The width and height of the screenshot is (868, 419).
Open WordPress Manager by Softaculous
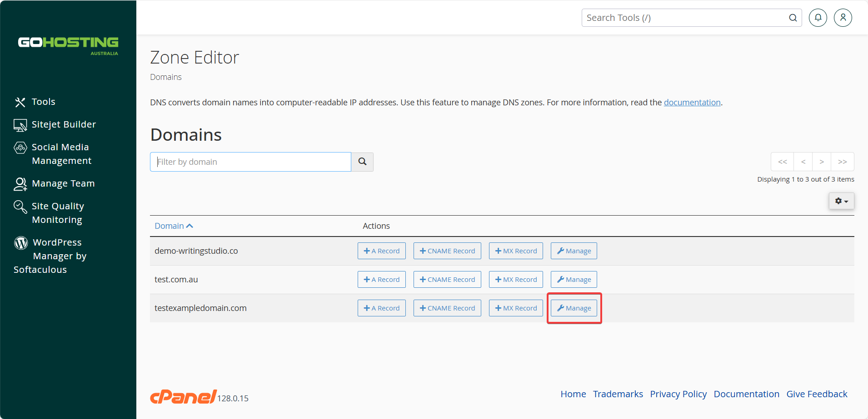50,256
